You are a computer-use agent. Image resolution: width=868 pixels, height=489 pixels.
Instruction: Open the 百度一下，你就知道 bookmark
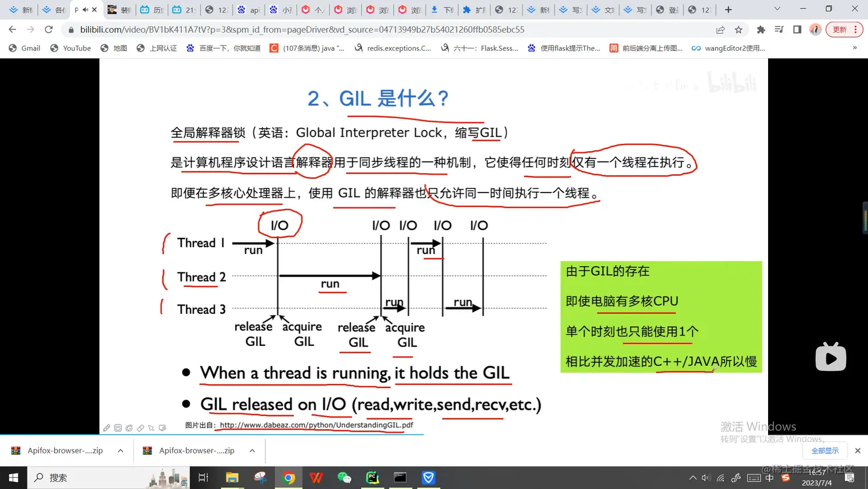click(223, 48)
